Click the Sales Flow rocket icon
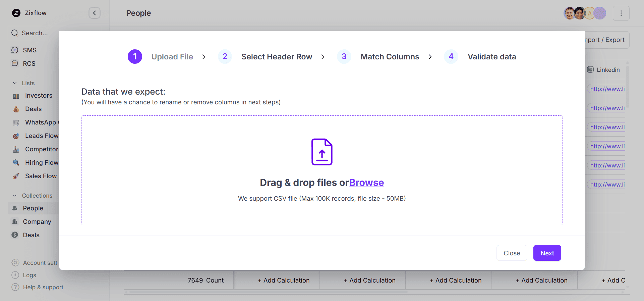 16,176
